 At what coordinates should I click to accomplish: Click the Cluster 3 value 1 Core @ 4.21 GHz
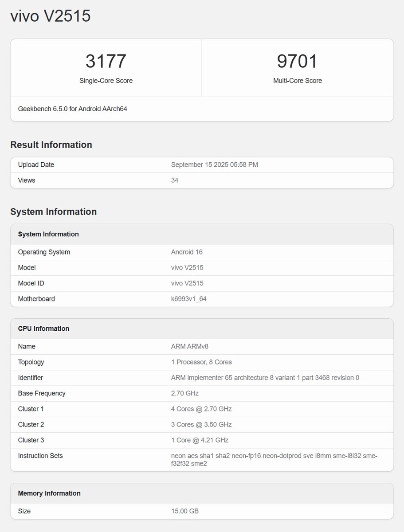pos(200,440)
